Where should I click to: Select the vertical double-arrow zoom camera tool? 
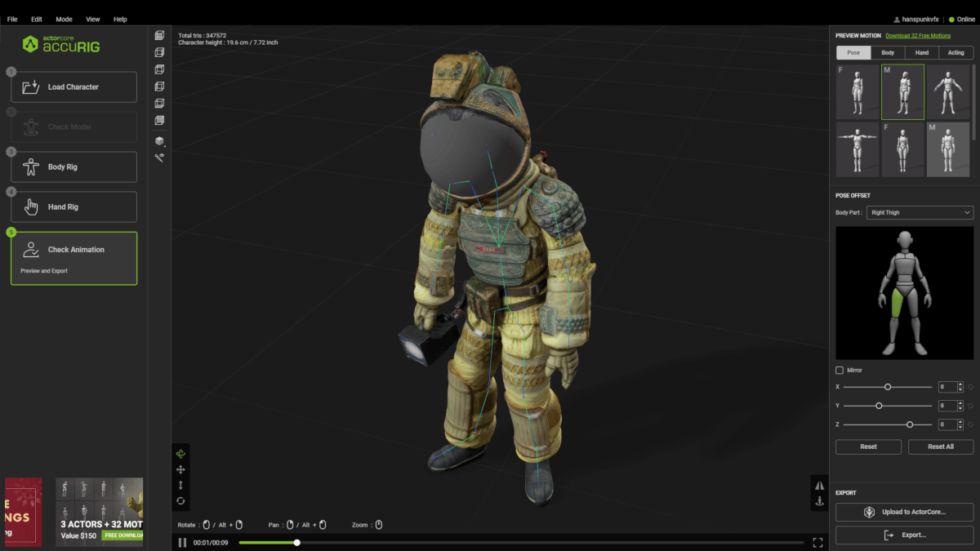pyautogui.click(x=180, y=485)
